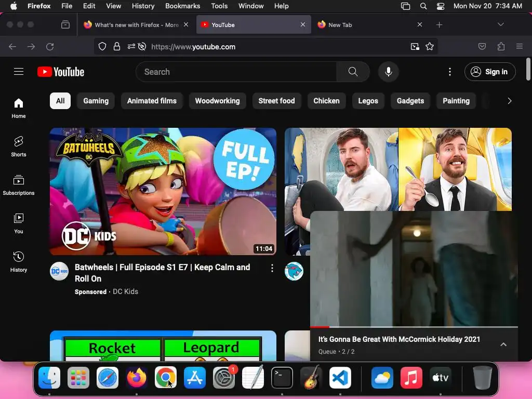
Task: Bookmark this page with star icon
Action: (x=430, y=46)
